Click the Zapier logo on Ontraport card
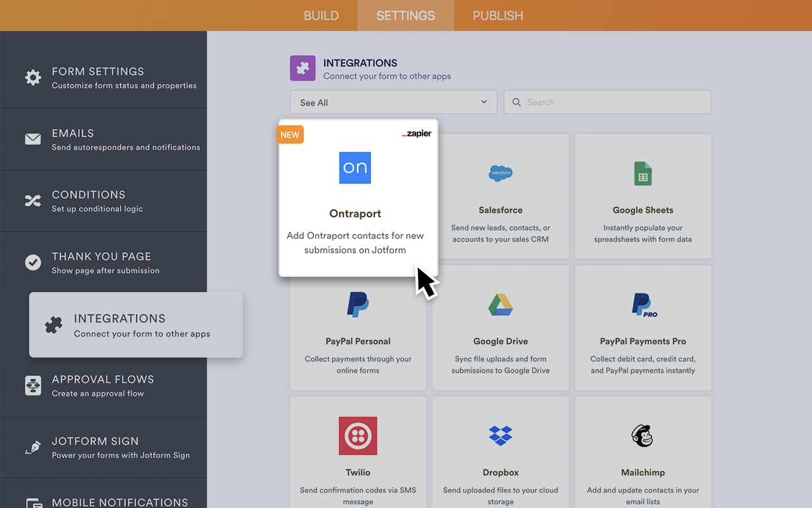The image size is (812, 508). pyautogui.click(x=416, y=134)
